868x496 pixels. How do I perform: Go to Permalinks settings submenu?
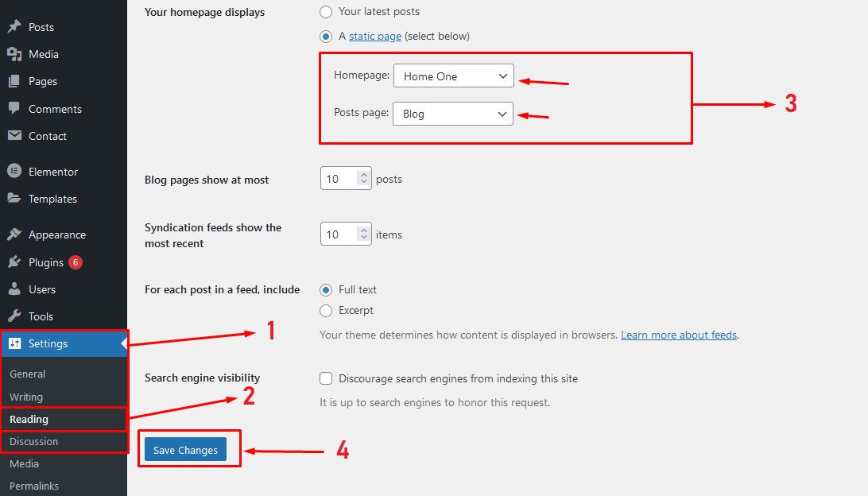(x=34, y=486)
